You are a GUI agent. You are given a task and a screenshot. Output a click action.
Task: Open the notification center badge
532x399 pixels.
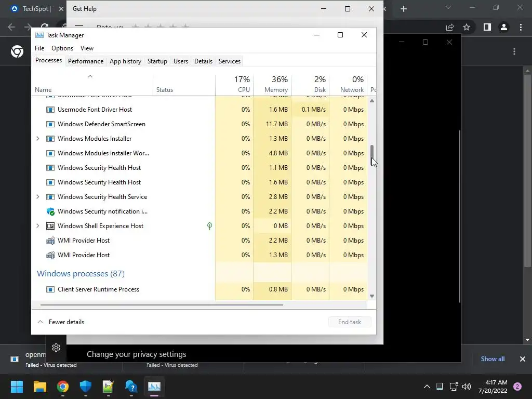click(517, 387)
